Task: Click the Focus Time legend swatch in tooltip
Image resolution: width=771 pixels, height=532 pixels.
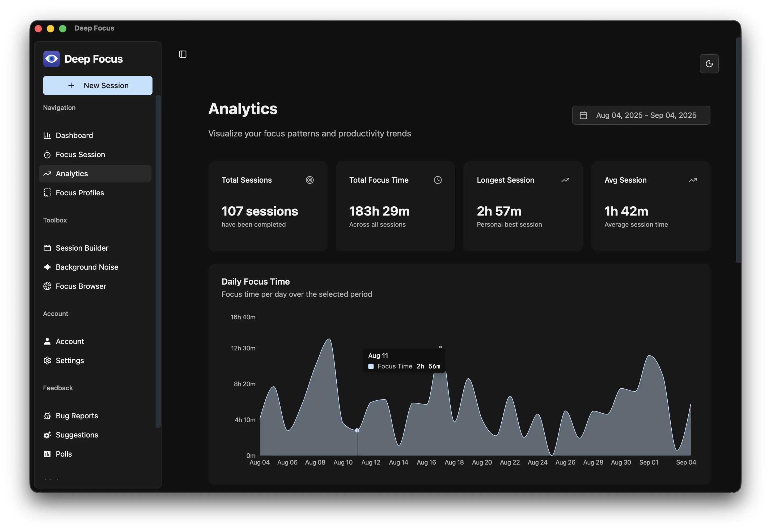Action: [371, 366]
